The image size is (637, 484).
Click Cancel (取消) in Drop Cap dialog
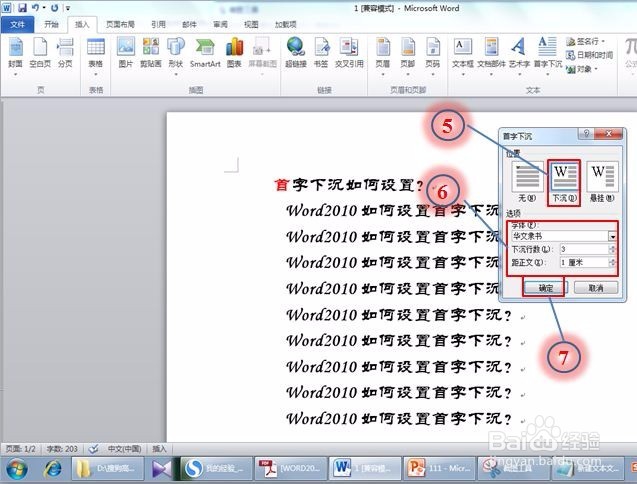coord(596,288)
